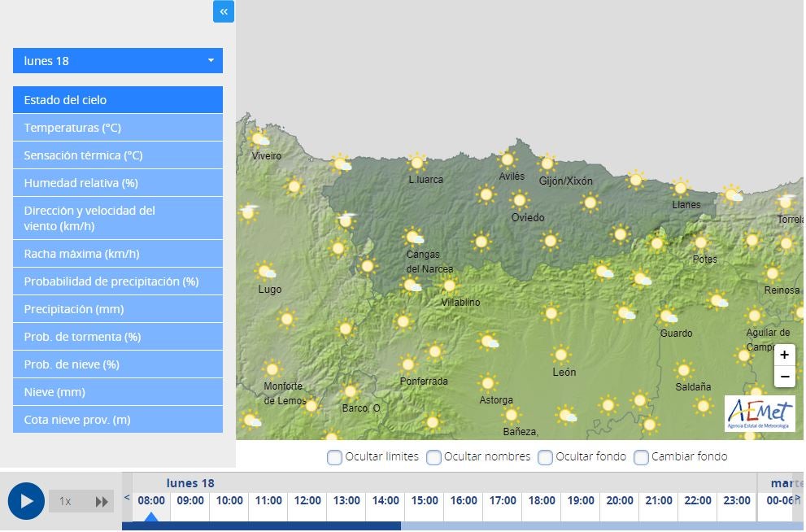Expand the martes forecast section

[785, 482]
